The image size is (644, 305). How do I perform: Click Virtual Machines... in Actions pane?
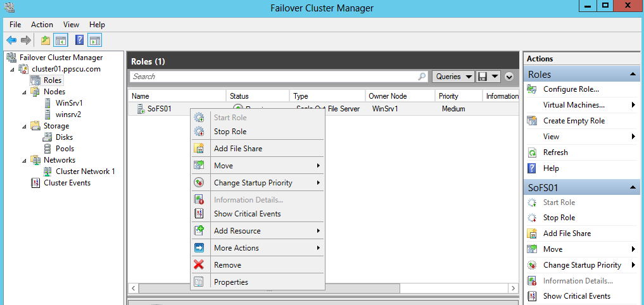click(574, 104)
